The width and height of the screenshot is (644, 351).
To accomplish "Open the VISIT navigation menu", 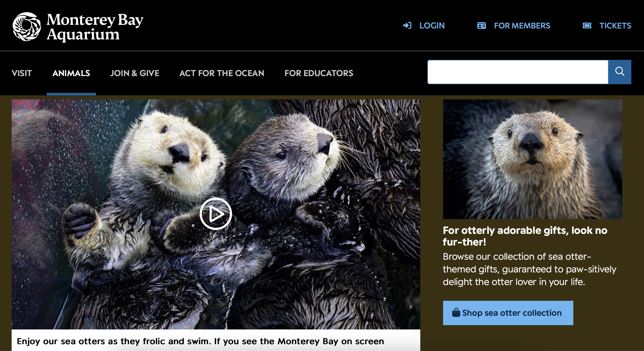I will click(x=22, y=73).
